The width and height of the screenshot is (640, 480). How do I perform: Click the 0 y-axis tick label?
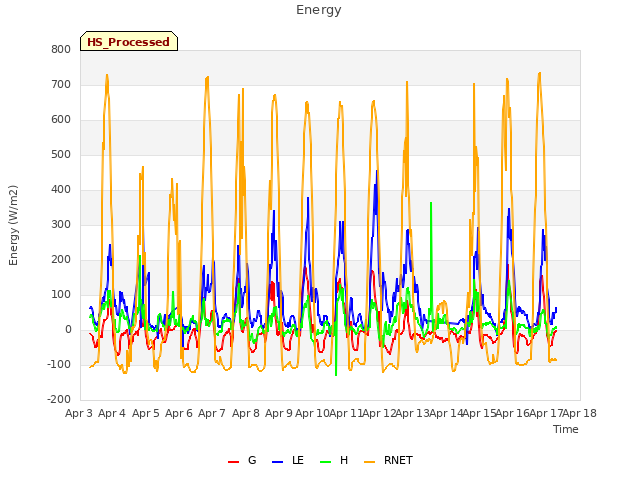coord(68,330)
